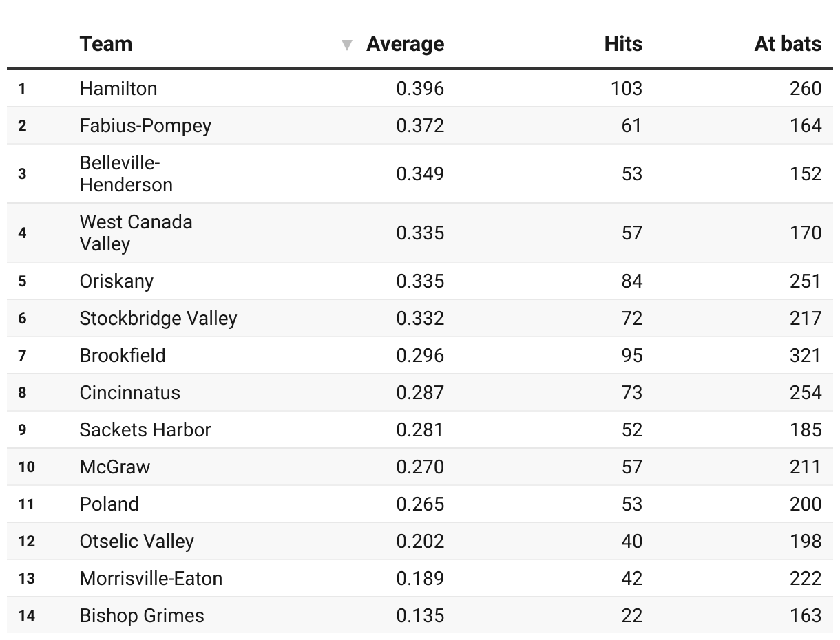Click Morrisville-Eaton hits value 42

[631, 578]
